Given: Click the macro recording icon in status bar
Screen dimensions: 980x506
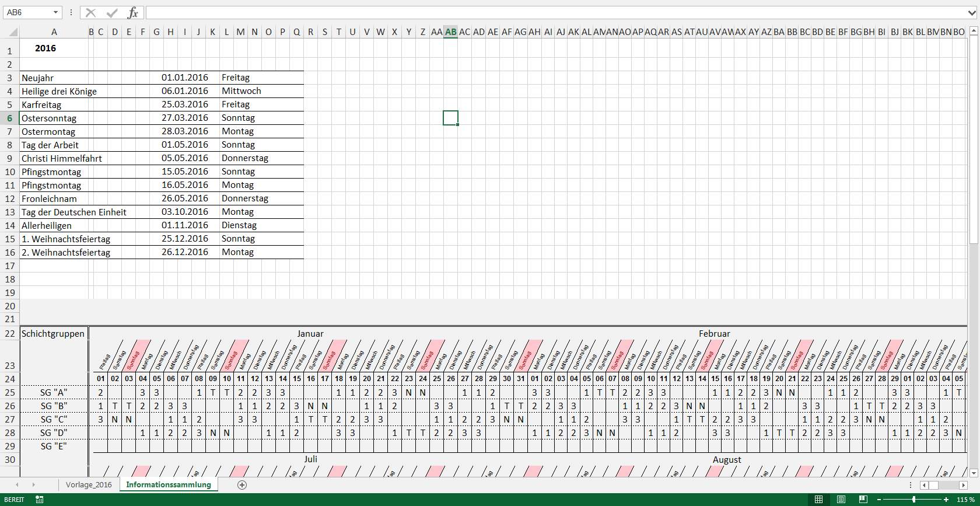Looking at the screenshot, I should pyautogui.click(x=40, y=500).
